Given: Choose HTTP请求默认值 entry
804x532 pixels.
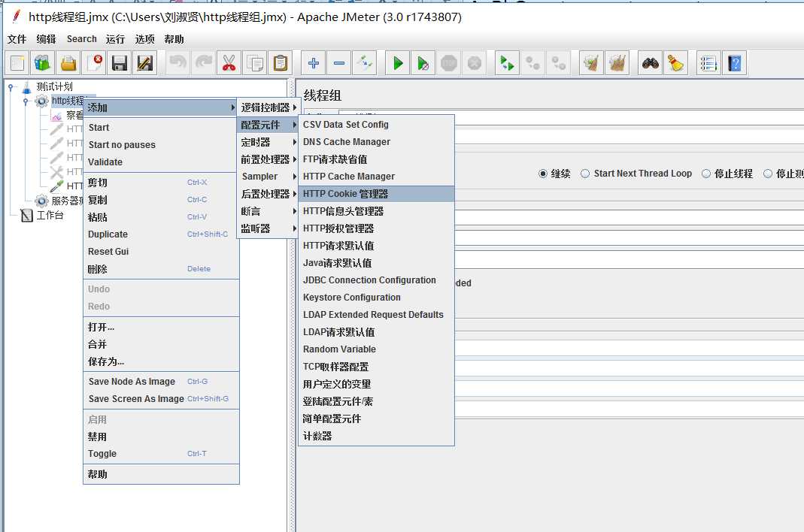Looking at the screenshot, I should (x=376, y=246).
